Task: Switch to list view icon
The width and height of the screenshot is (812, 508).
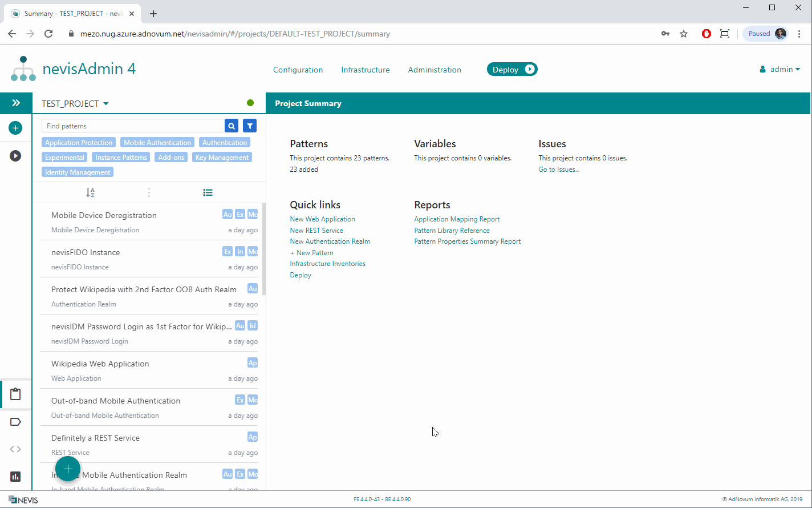Action: tap(208, 193)
